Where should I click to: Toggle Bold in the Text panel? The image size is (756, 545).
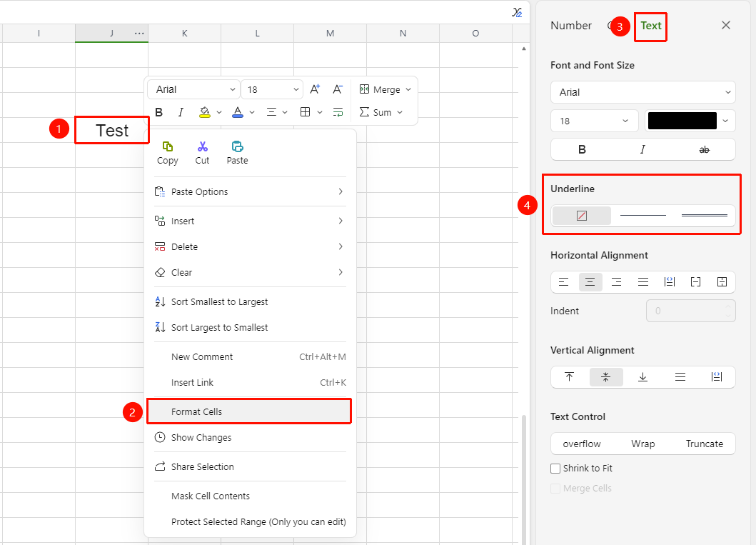coord(582,149)
